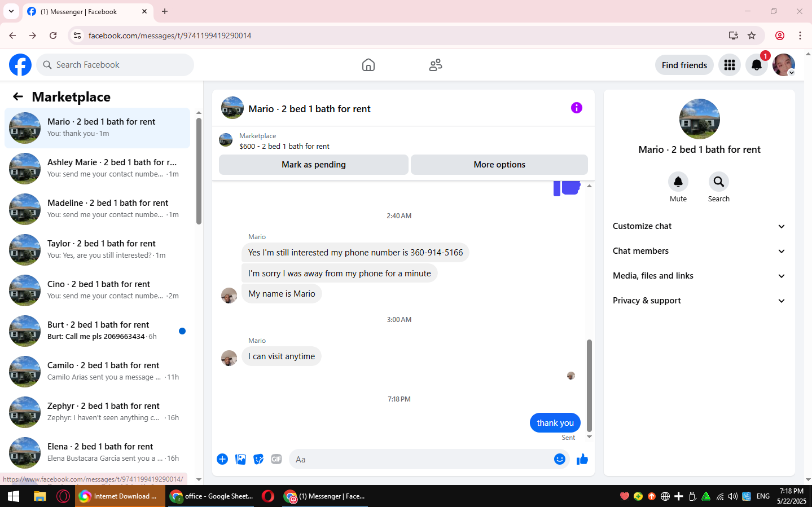Open the Marketplace $600 listing link
The height and width of the screenshot is (507, 812).
[x=284, y=146]
